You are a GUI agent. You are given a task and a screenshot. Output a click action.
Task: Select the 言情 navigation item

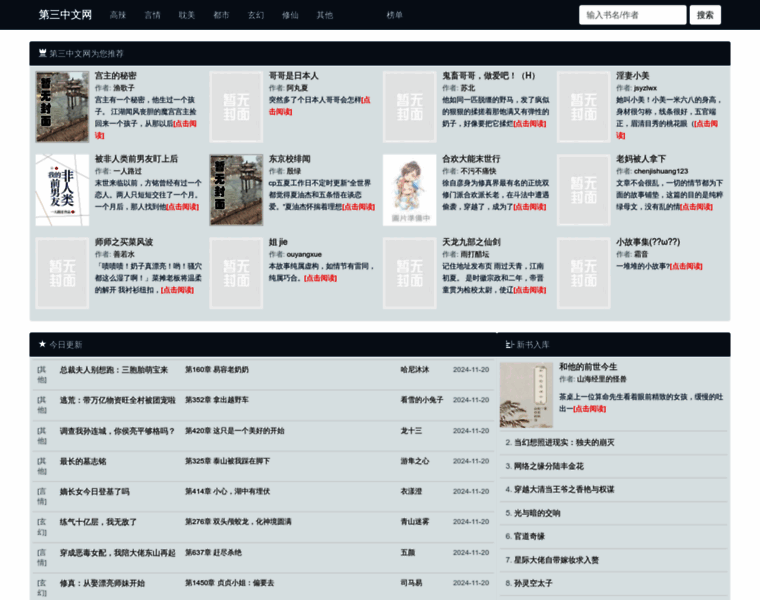pyautogui.click(x=152, y=15)
